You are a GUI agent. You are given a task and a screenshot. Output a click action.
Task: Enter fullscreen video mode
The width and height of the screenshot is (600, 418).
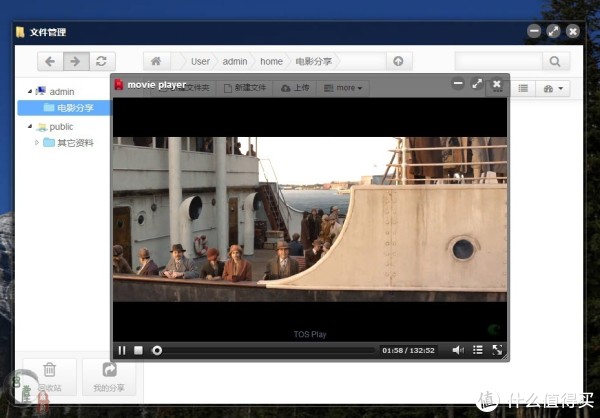[497, 350]
